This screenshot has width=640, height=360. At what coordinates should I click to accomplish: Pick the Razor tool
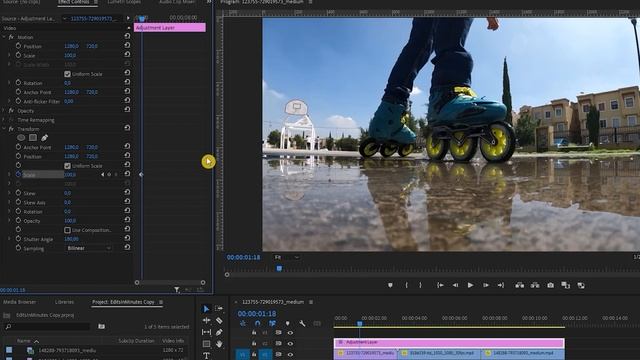click(x=219, y=321)
